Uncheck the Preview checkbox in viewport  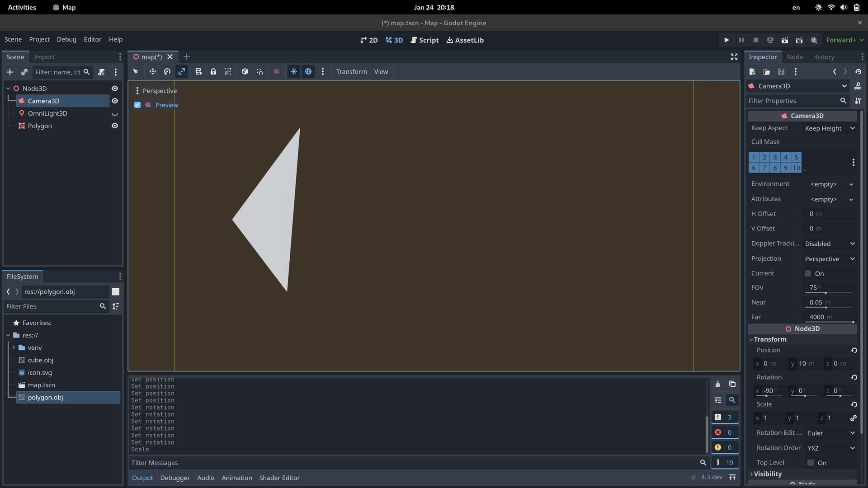(x=137, y=105)
